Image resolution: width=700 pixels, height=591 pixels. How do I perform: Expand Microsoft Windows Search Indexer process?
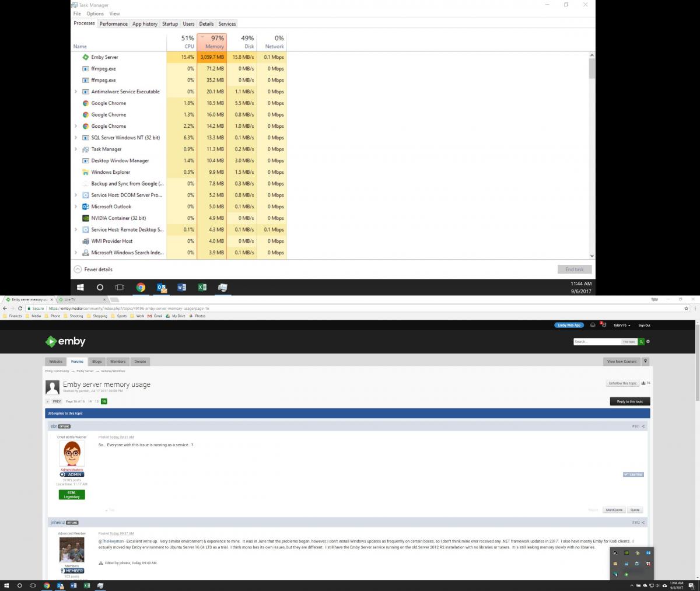click(76, 253)
